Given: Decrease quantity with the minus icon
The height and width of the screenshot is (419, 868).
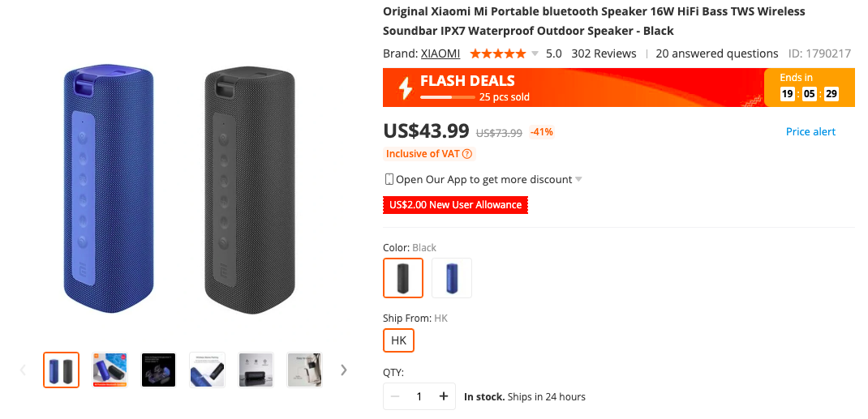Looking at the screenshot, I should coord(395,396).
